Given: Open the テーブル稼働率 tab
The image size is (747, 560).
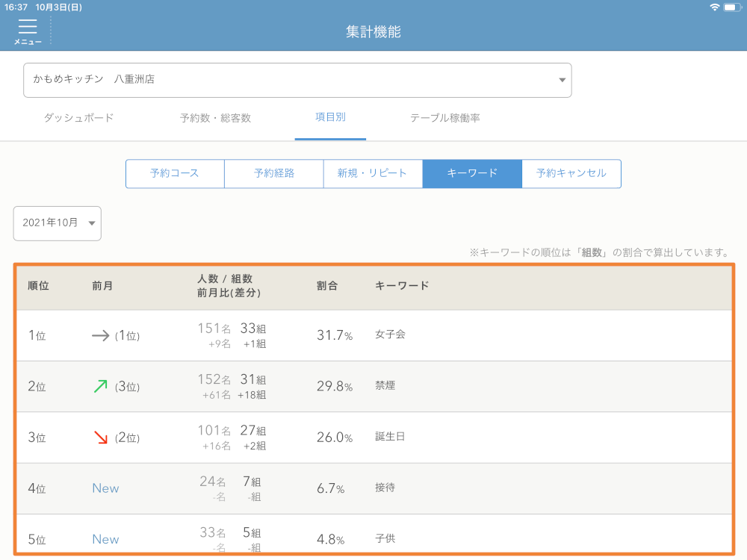Looking at the screenshot, I should point(444,118).
